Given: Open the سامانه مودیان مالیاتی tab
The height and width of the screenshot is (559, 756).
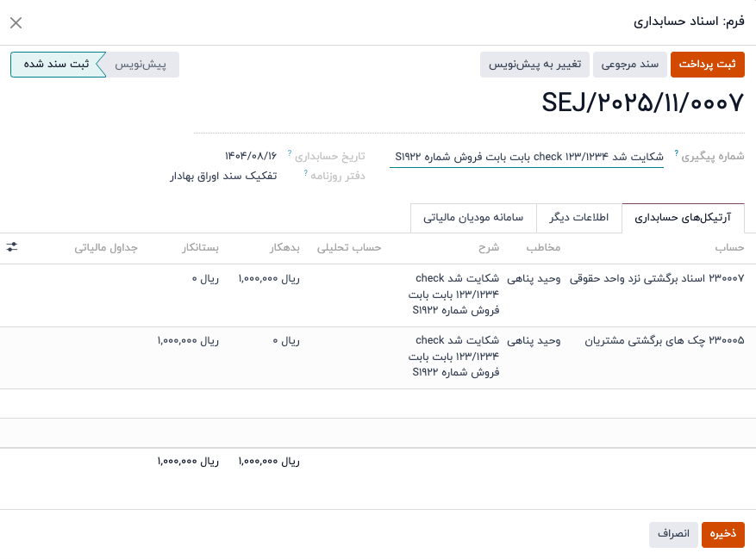Looking at the screenshot, I should coord(473,218).
